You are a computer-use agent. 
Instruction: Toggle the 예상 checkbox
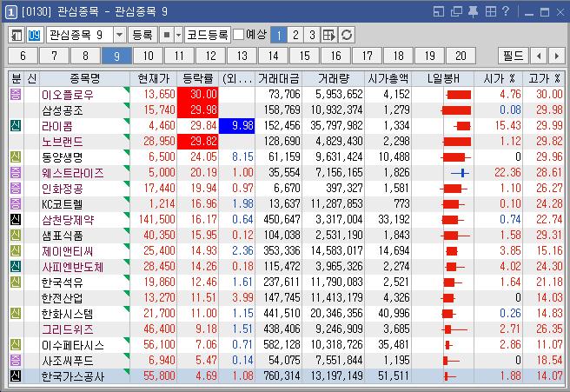238,35
